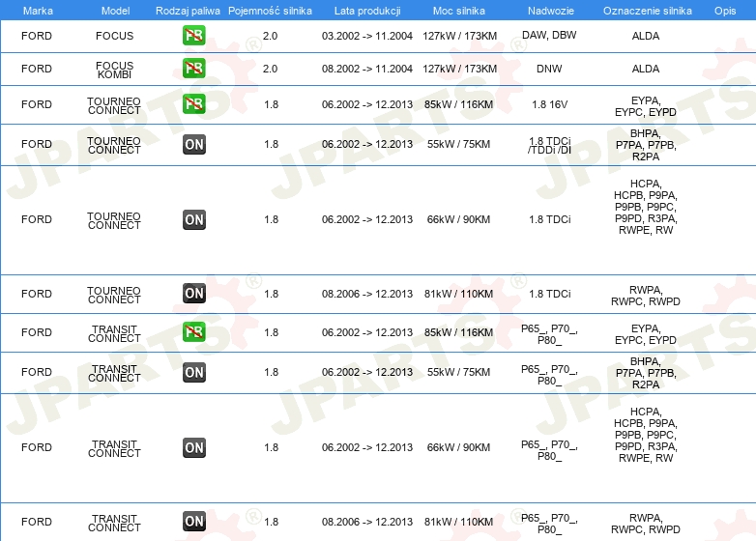Click the Rodzaj paliwa column header

pyautogui.click(x=188, y=11)
